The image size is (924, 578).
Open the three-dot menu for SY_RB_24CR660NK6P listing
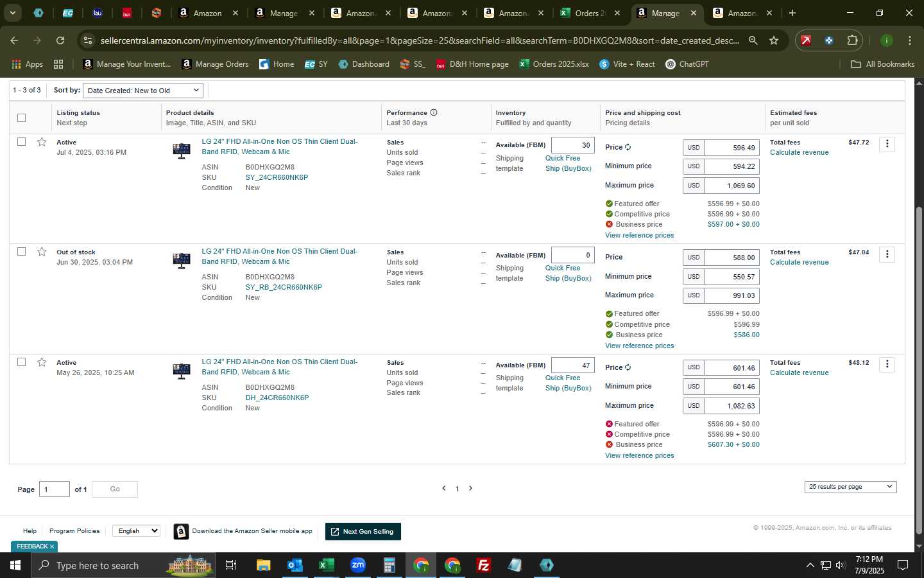(x=887, y=254)
